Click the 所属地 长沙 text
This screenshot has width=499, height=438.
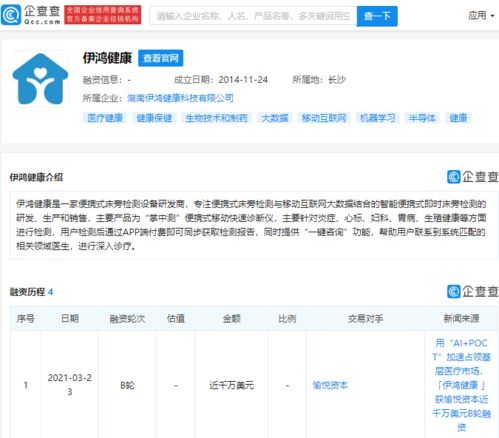point(319,80)
